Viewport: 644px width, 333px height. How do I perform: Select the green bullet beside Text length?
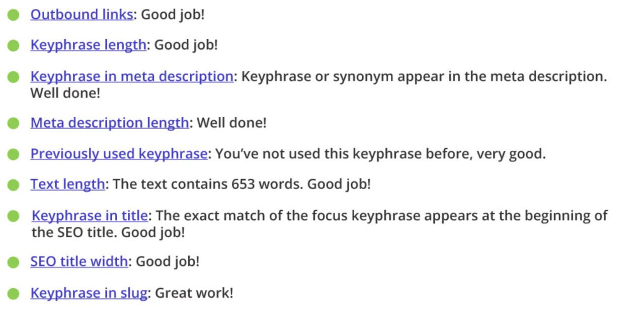[x=14, y=185]
